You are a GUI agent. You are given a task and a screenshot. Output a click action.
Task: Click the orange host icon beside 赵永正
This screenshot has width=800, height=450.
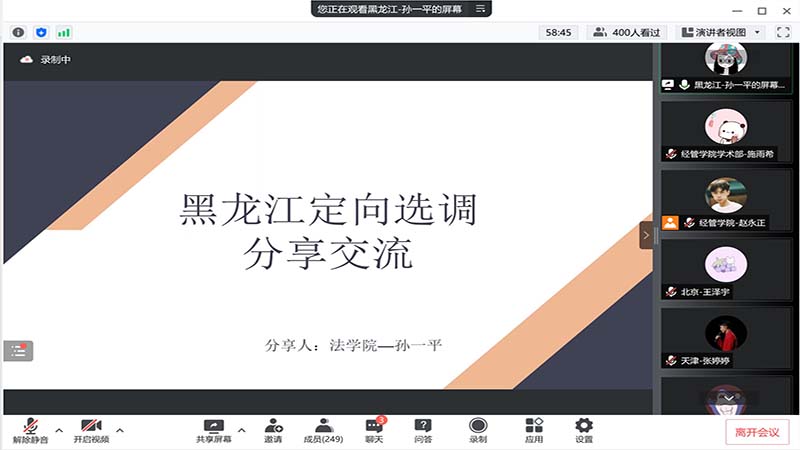[x=670, y=222]
